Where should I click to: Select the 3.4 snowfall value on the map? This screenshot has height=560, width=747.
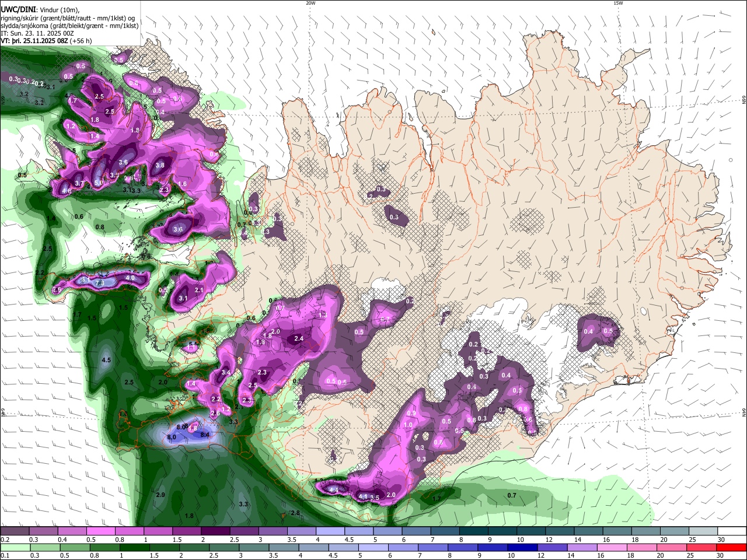click(226, 372)
